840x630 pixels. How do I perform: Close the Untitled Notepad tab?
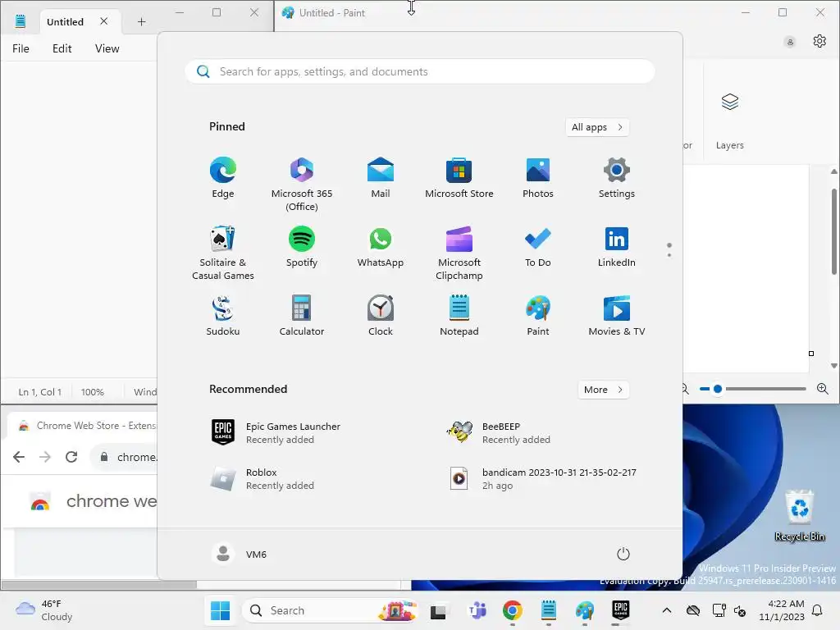(104, 21)
